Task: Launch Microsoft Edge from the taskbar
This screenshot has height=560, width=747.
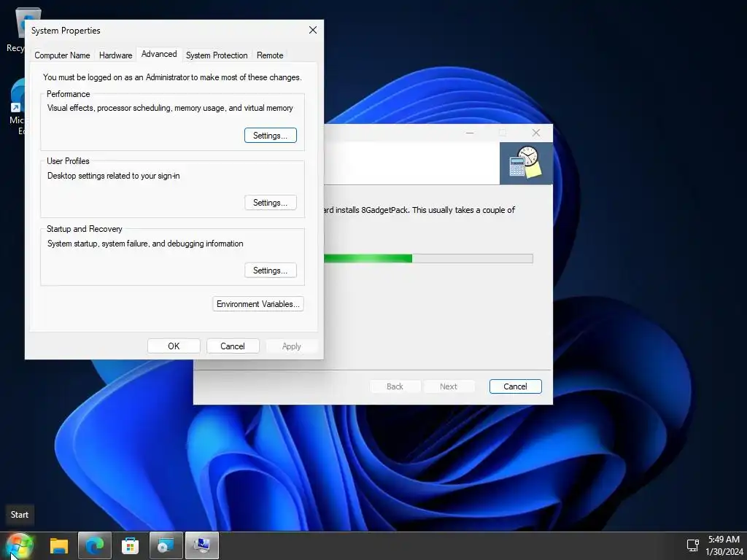Action: click(94, 545)
